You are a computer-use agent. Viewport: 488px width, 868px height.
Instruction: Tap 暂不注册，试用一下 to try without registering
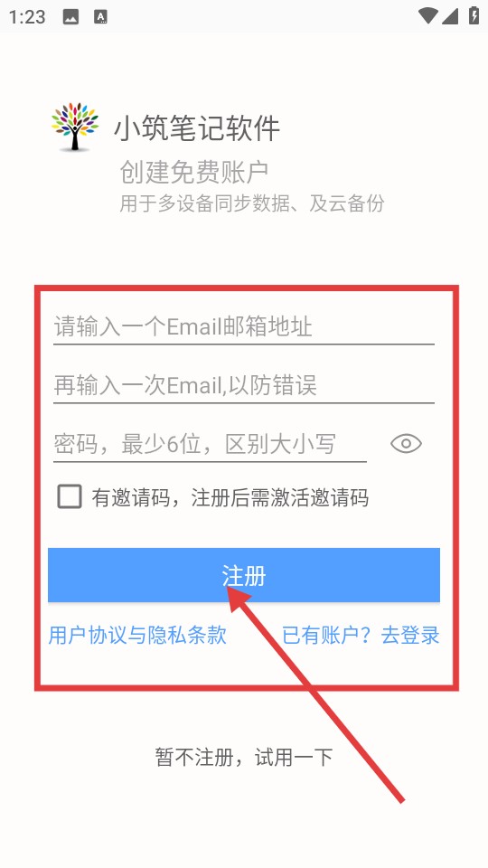click(x=244, y=757)
